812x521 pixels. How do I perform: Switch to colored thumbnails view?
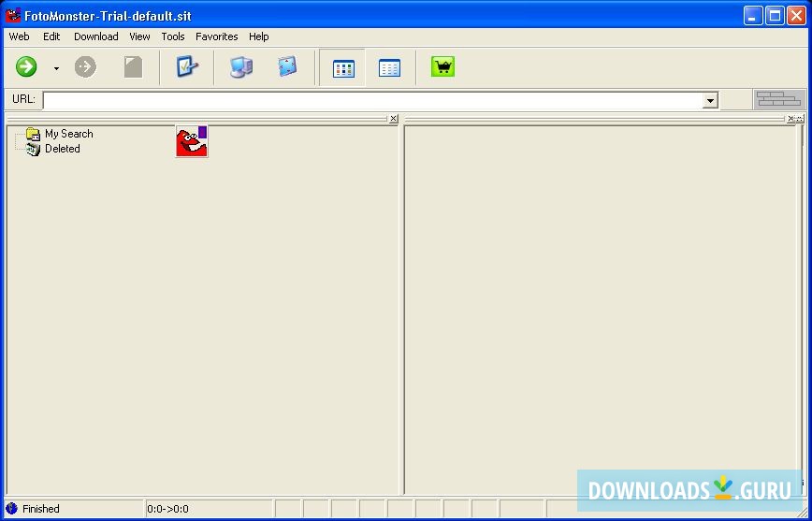(342, 68)
